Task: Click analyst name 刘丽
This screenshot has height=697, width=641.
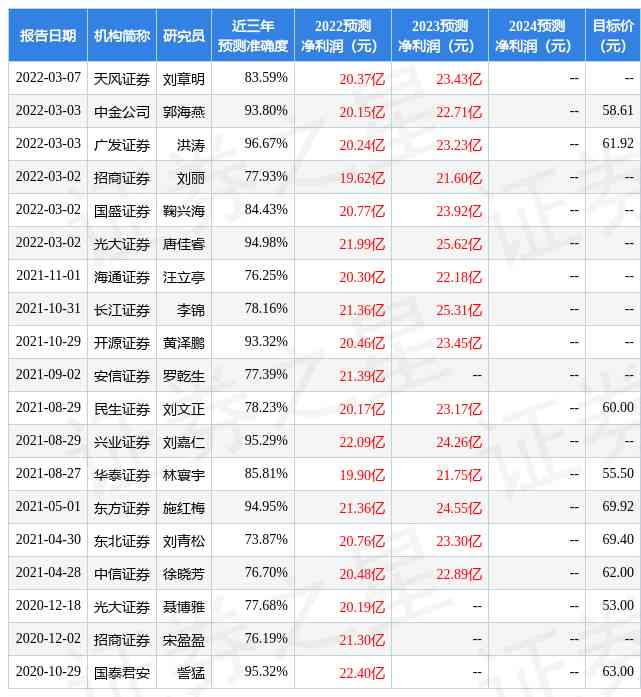Action: pyautogui.click(x=191, y=178)
